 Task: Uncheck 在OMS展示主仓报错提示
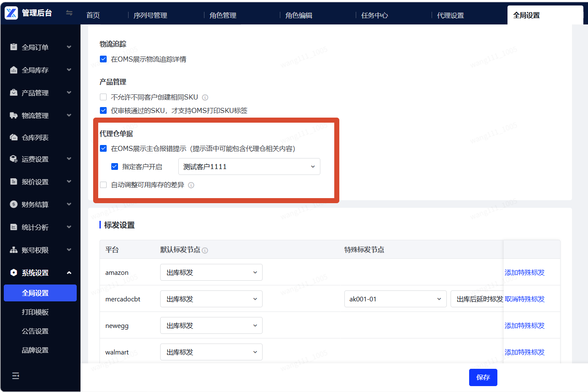pyautogui.click(x=103, y=148)
